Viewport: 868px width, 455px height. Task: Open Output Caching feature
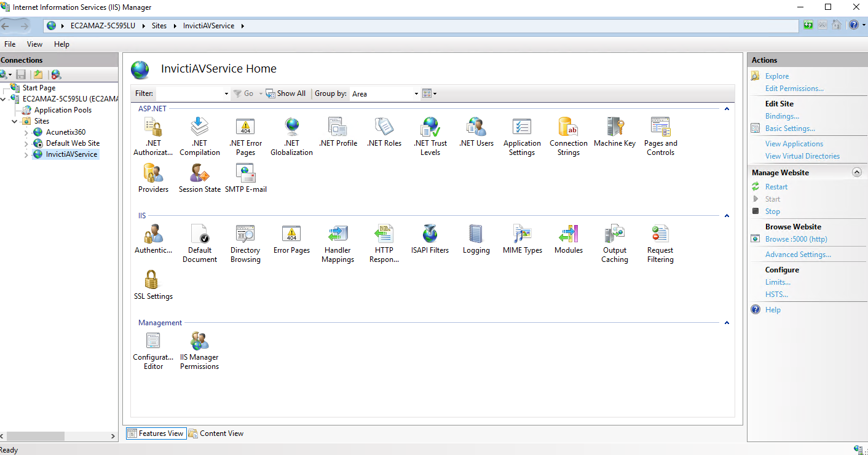point(615,243)
